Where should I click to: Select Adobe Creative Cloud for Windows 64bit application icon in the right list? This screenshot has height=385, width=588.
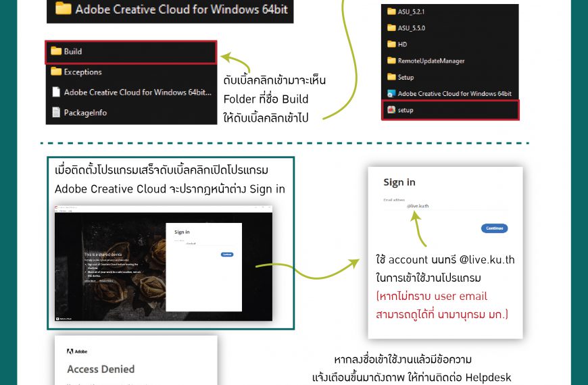pos(391,94)
